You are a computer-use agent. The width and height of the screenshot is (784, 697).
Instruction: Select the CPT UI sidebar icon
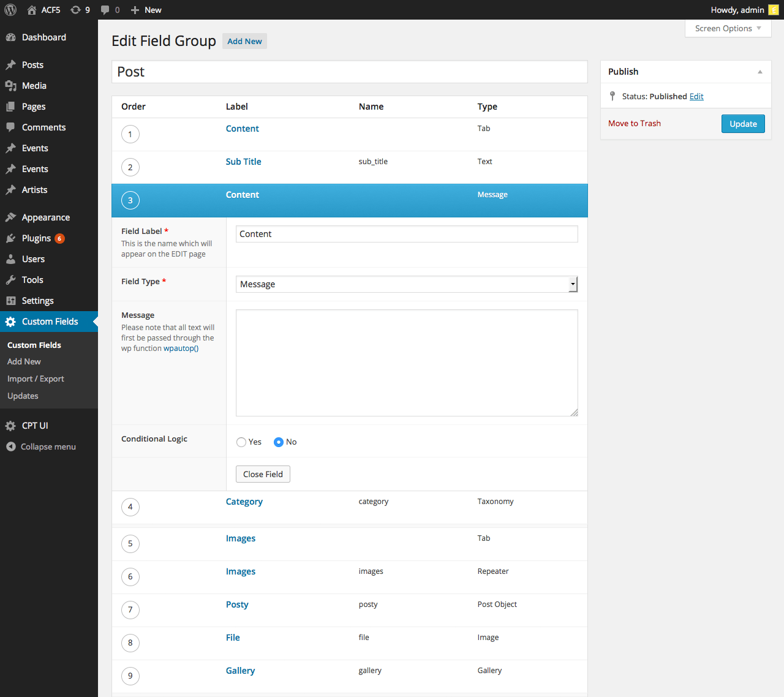point(10,425)
